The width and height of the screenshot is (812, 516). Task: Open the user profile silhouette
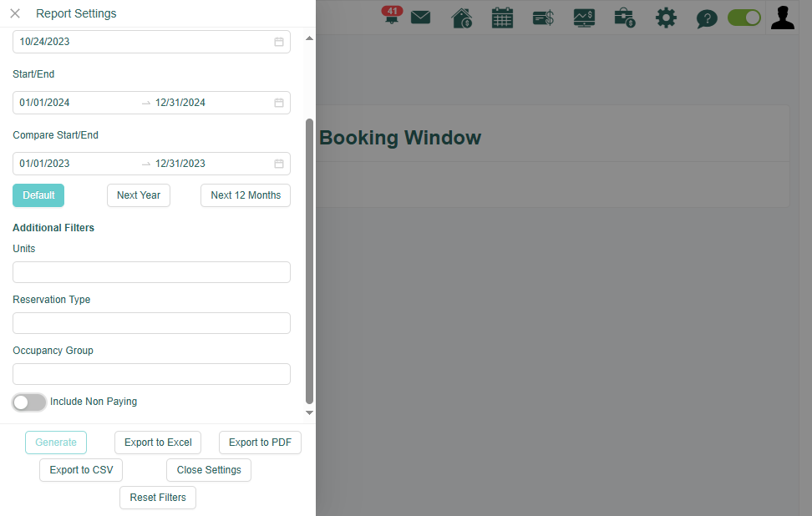[783, 18]
